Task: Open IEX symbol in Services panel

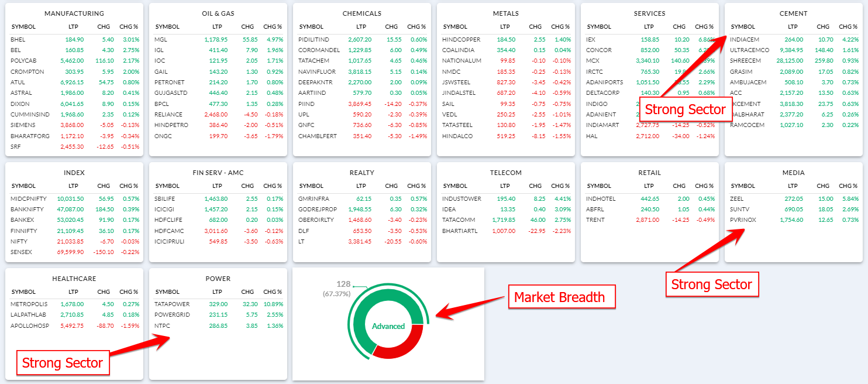Action: click(590, 39)
